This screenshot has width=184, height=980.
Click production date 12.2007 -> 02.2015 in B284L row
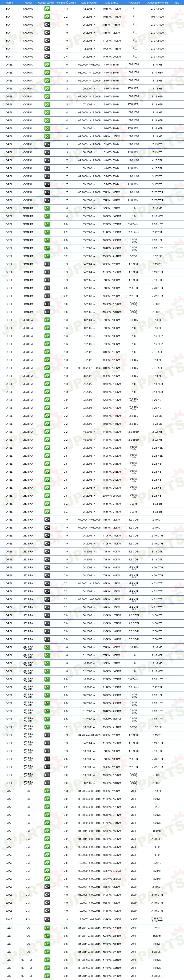[89, 863]
